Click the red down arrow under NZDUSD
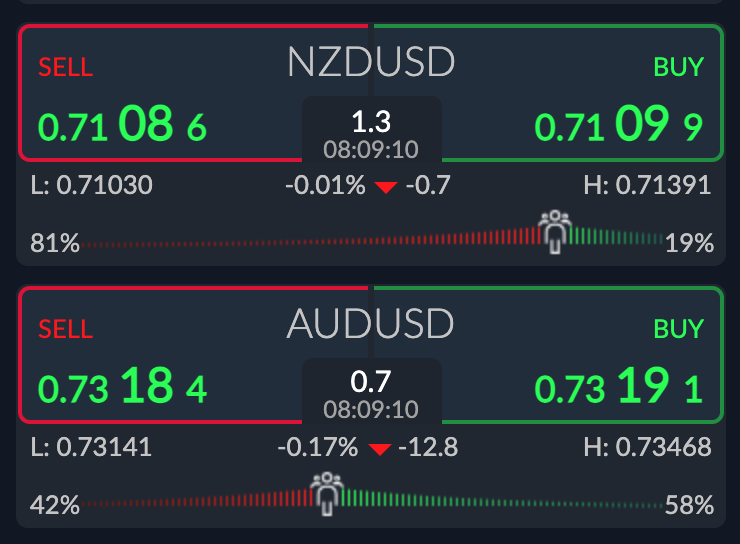 (386, 187)
